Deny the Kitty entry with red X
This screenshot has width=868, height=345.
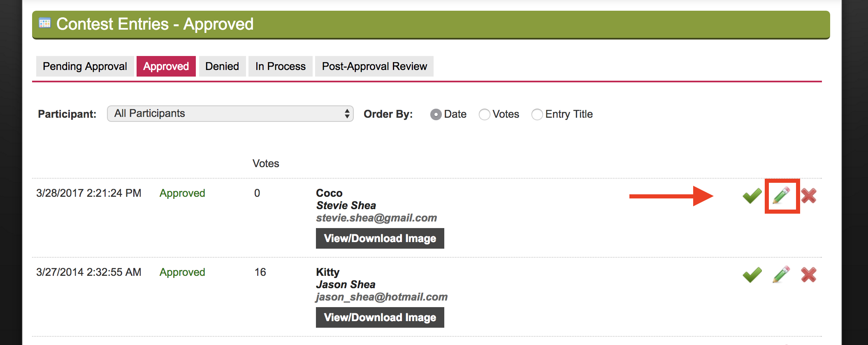[809, 275]
